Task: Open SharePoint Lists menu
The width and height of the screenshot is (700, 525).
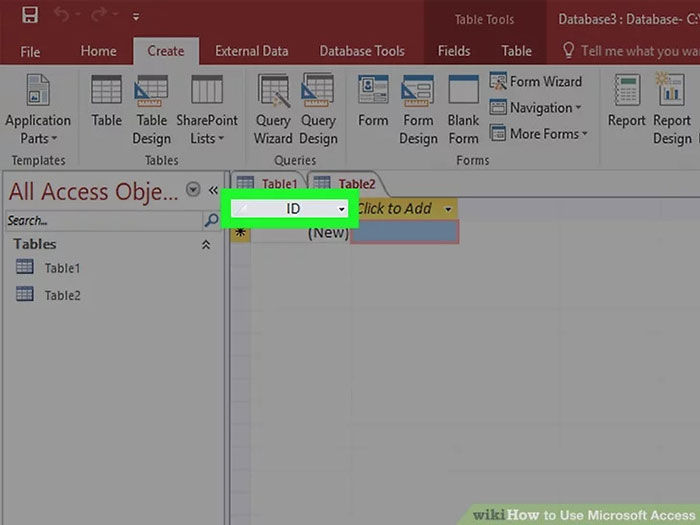Action: (x=207, y=110)
